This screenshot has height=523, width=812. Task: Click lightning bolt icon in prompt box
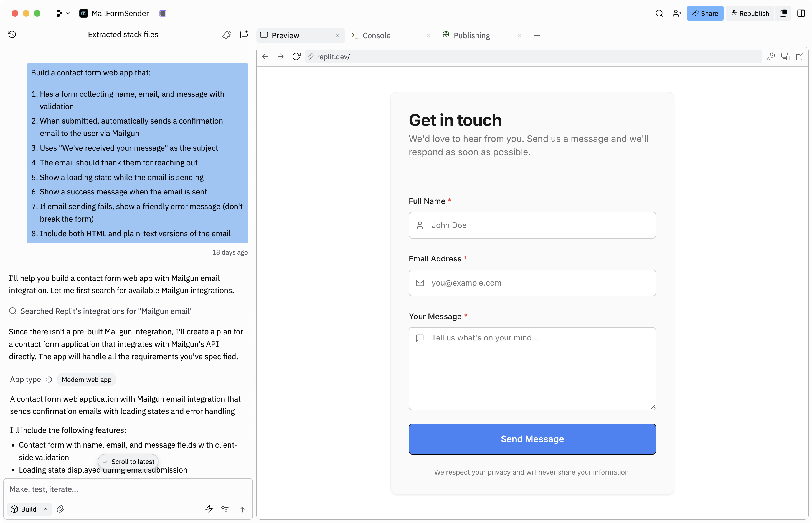click(x=209, y=509)
